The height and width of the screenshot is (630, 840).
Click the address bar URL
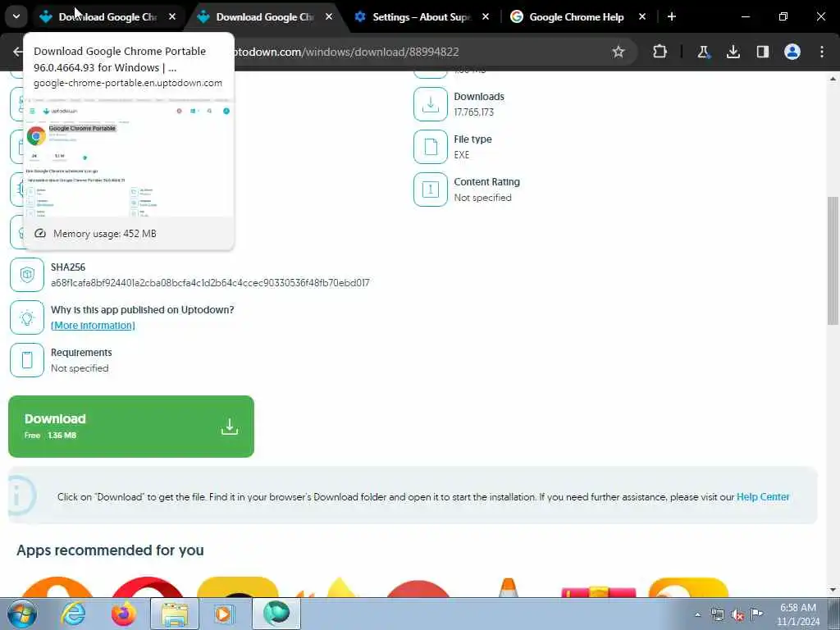[x=347, y=52]
